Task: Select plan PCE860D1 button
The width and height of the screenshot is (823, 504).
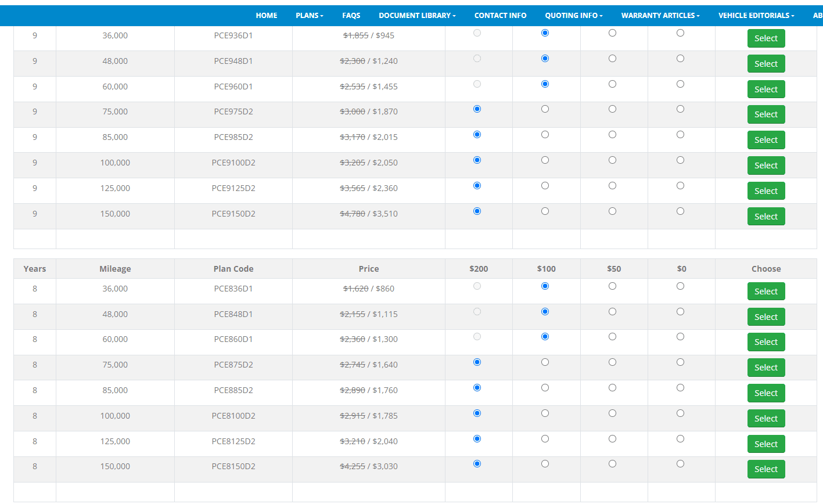Action: pos(766,342)
